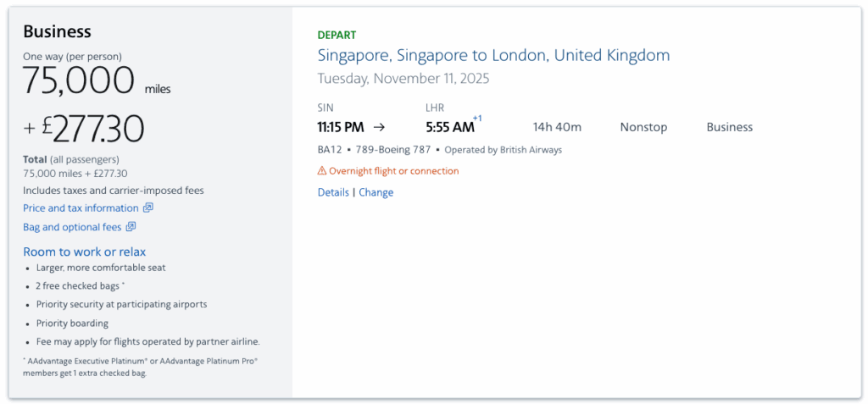Click the 75,000 miles price

79,81
